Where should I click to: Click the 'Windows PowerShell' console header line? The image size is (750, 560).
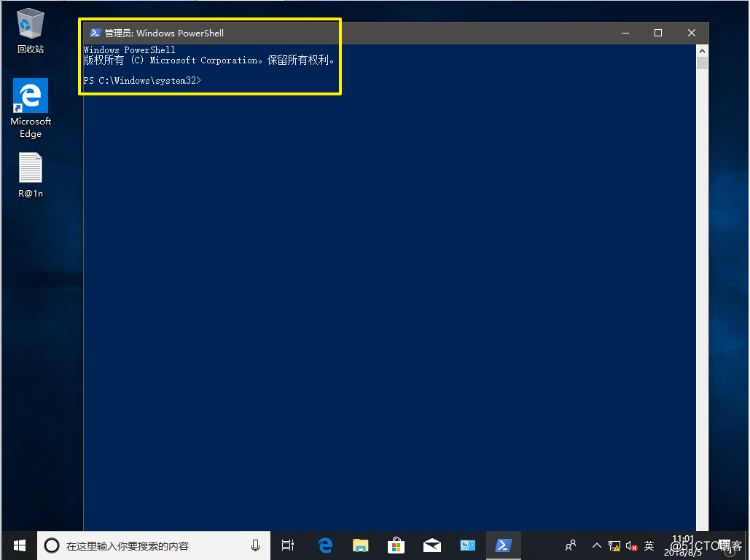click(x=129, y=50)
